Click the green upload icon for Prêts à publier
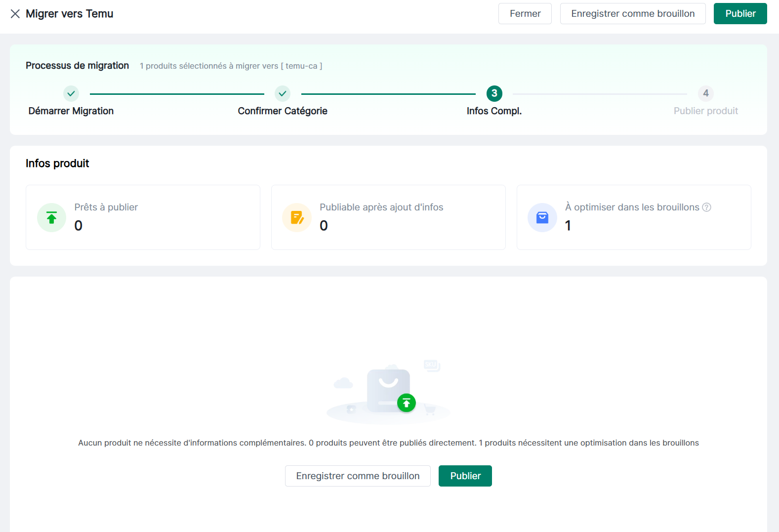 click(51, 217)
